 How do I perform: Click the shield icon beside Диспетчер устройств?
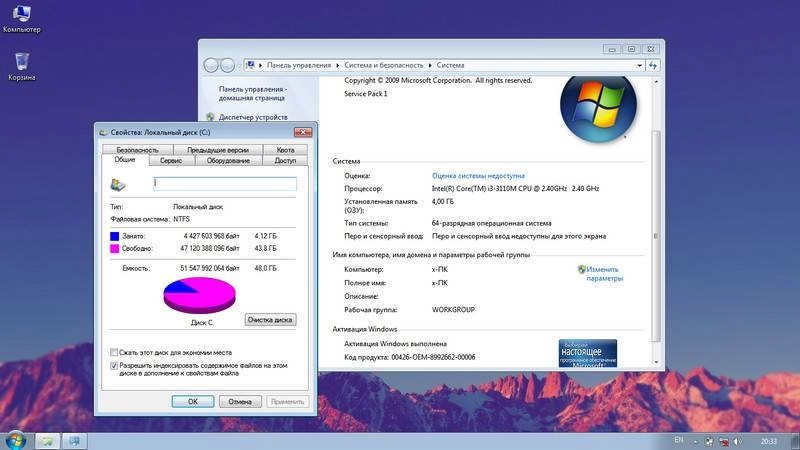(x=210, y=117)
